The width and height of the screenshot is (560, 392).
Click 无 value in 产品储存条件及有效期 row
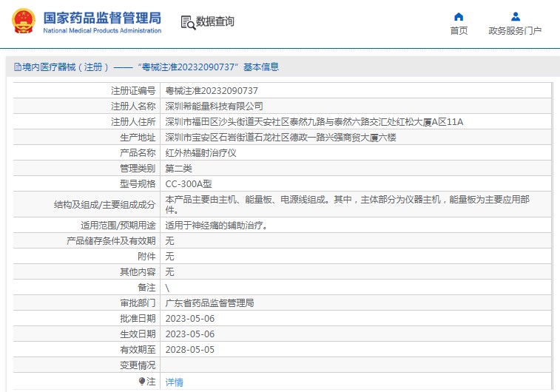coord(169,240)
